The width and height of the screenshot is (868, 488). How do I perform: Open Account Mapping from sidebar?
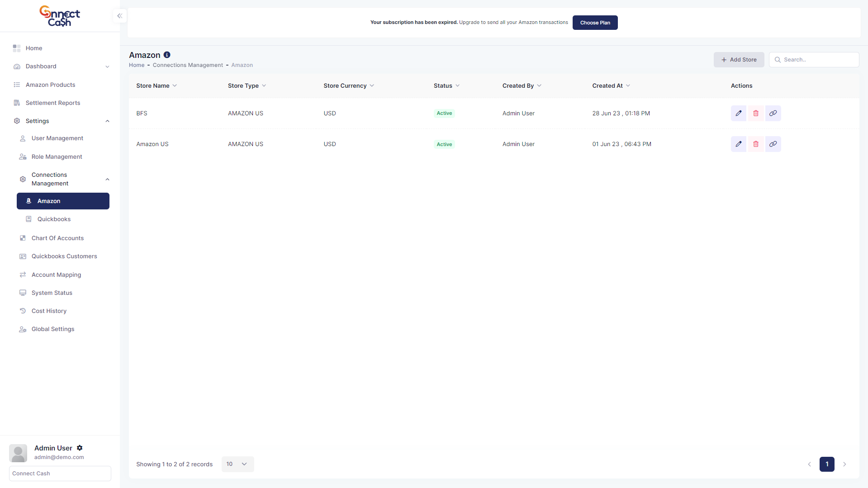click(x=56, y=275)
